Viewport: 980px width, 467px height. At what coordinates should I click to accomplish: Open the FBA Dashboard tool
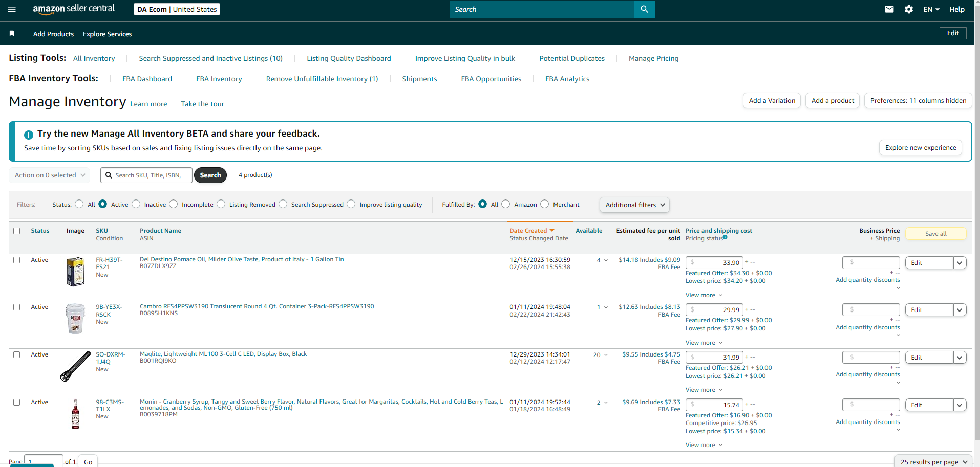click(x=147, y=79)
